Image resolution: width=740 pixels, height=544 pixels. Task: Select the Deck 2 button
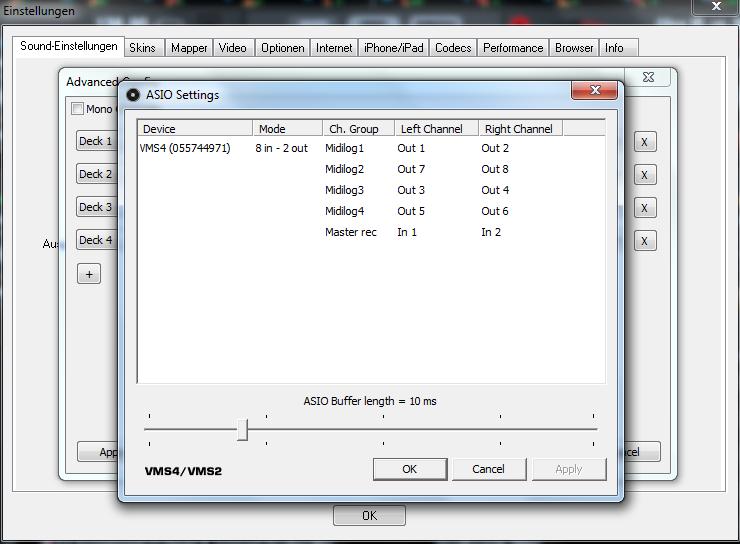coord(96,174)
